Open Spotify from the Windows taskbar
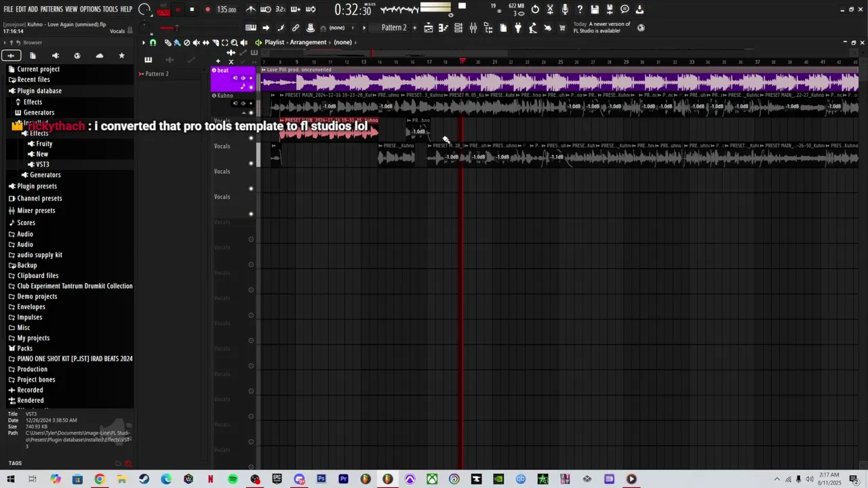The image size is (868, 488). 233,479
